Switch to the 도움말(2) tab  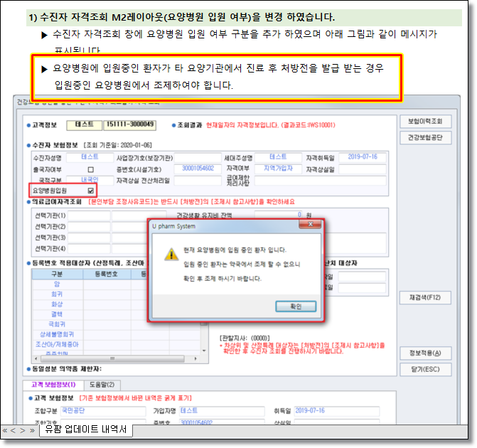(x=101, y=385)
